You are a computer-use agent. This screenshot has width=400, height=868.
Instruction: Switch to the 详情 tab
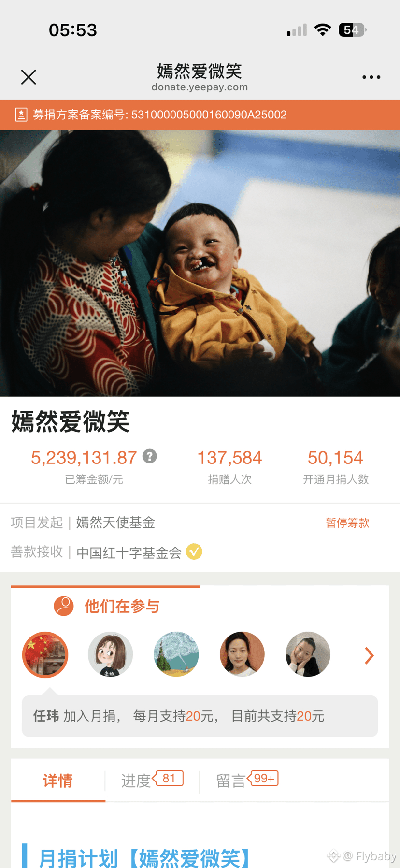pos(58,781)
